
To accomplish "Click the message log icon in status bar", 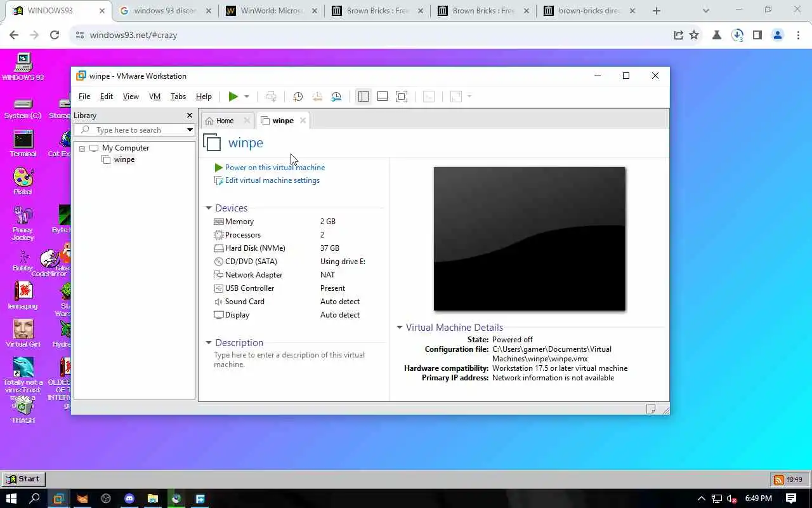I will point(650,409).
